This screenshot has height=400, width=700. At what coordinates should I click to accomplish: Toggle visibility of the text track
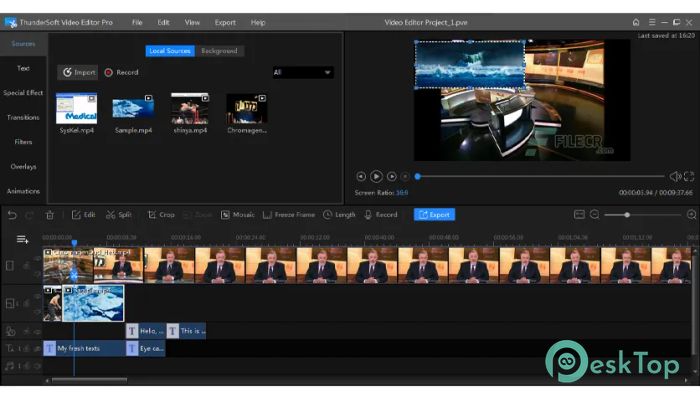[x=37, y=349]
